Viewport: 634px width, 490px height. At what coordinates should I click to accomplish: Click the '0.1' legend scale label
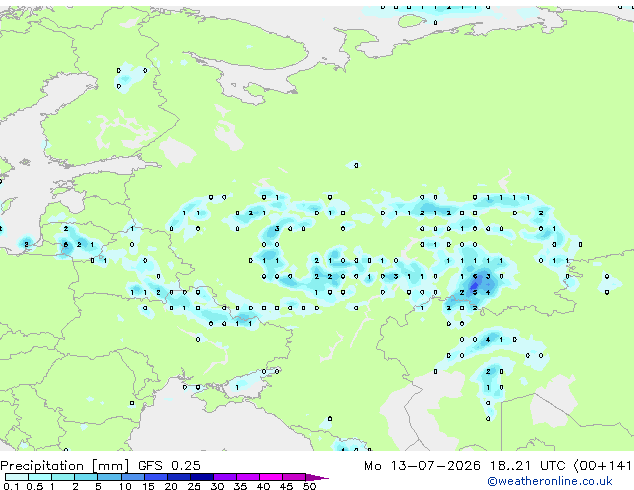11,486
